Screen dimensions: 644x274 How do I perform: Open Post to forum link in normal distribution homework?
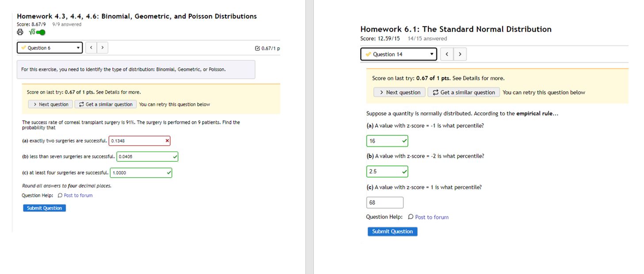click(428, 217)
